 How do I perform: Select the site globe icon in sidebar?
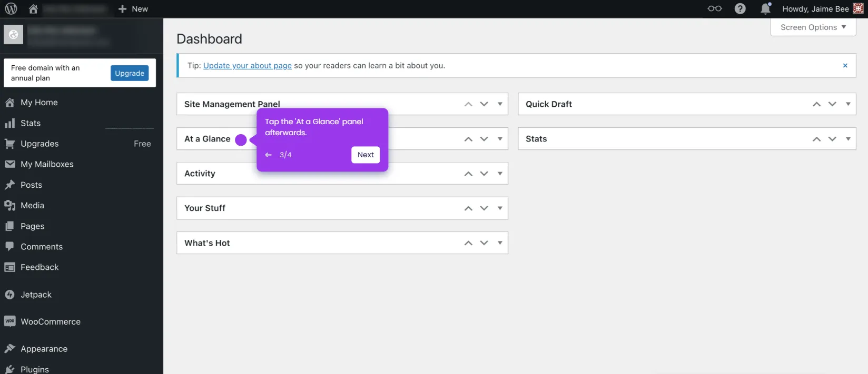click(14, 35)
